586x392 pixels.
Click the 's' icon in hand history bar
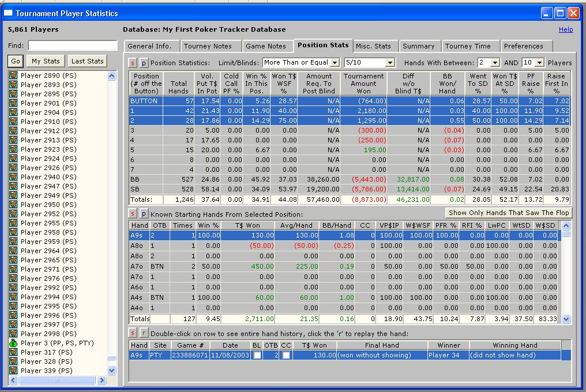tap(133, 333)
